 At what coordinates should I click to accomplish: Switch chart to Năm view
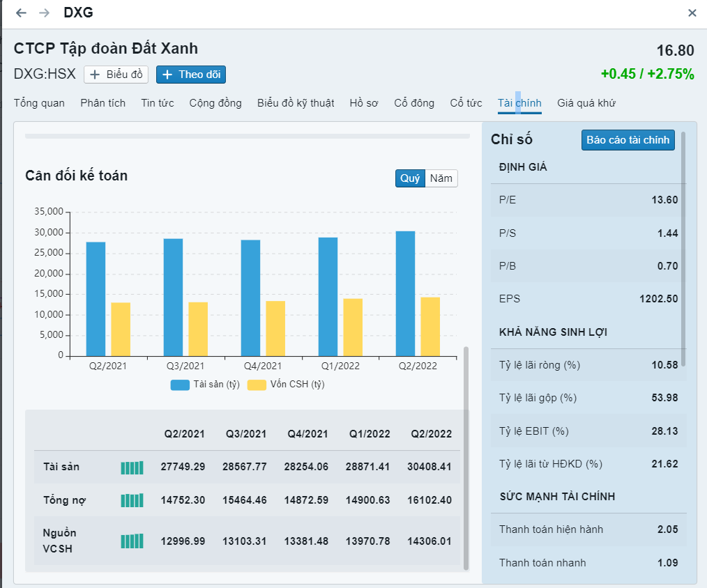(441, 178)
